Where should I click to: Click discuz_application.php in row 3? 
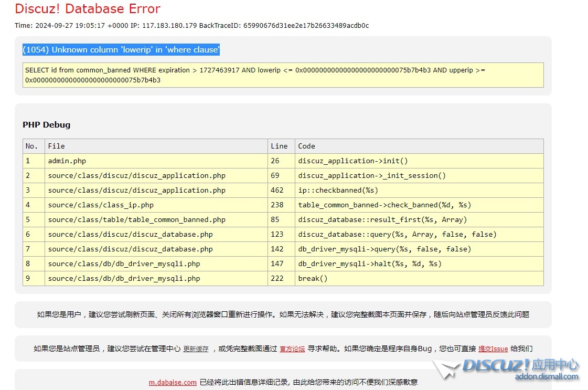(x=156, y=190)
